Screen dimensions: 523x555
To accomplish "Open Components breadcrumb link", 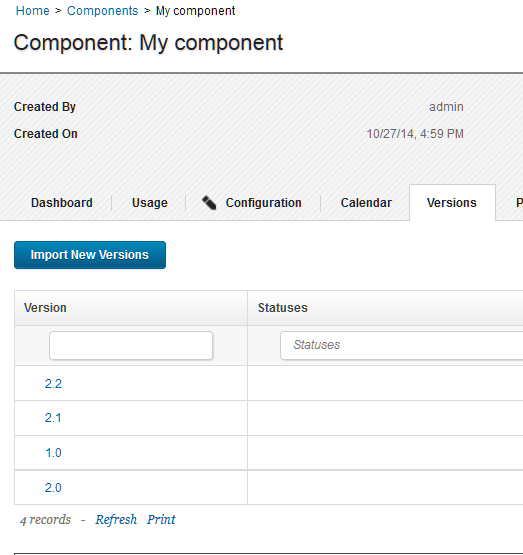I will tap(103, 11).
